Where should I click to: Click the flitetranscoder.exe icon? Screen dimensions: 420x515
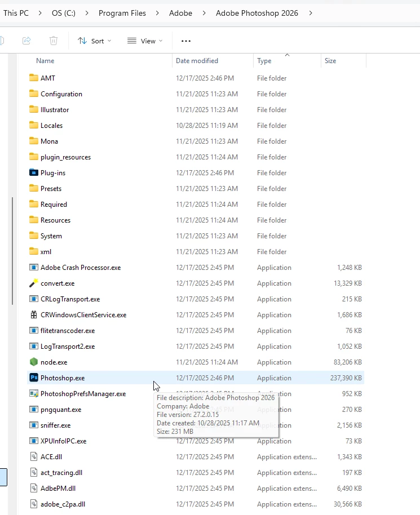click(34, 330)
